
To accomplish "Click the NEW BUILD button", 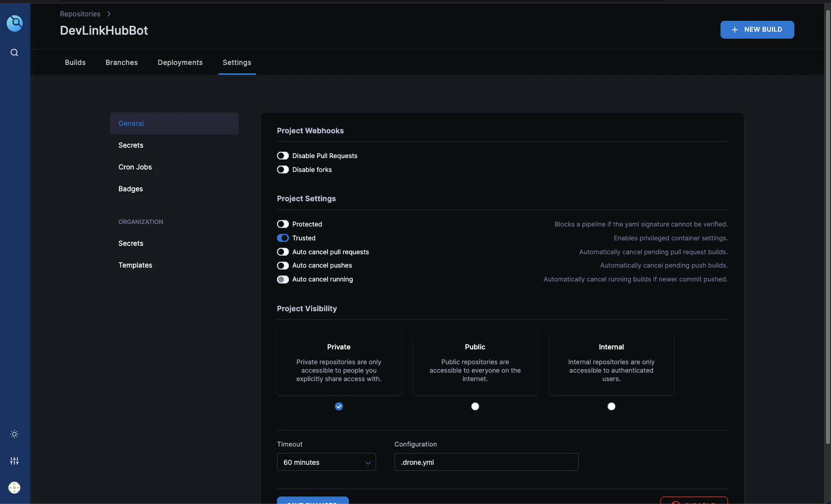I will pos(757,30).
